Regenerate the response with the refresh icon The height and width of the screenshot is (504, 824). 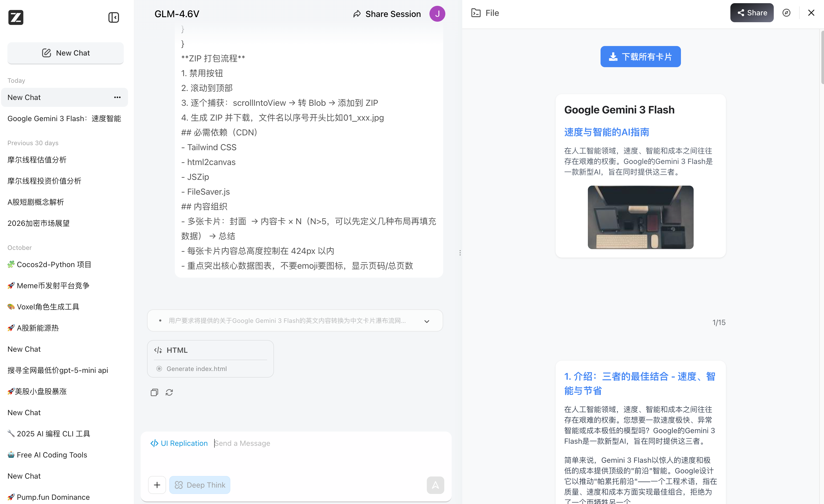coord(169,392)
